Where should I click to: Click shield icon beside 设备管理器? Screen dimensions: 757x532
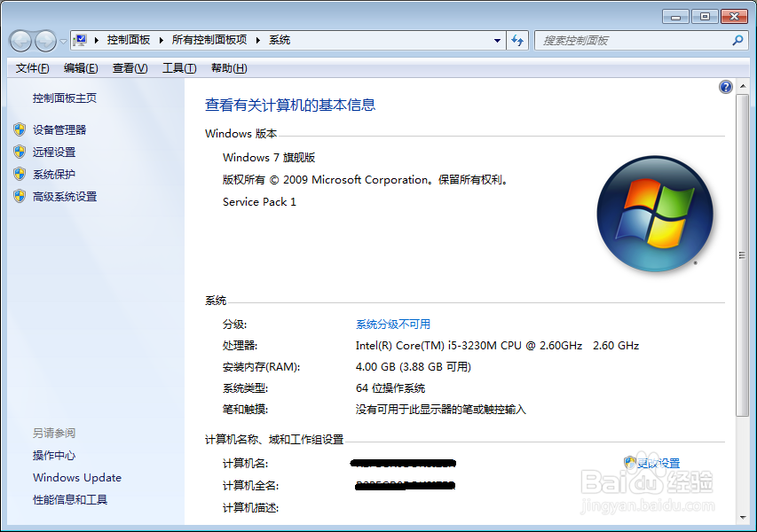(x=20, y=129)
